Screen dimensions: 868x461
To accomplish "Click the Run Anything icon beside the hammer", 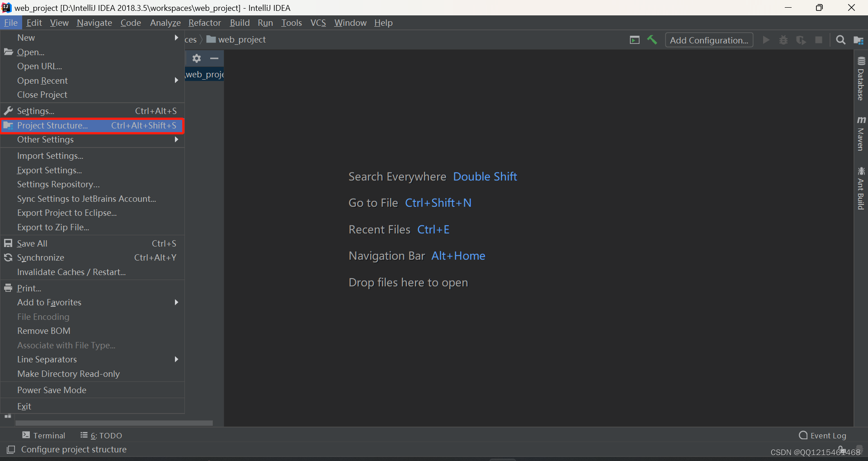I will click(x=635, y=40).
